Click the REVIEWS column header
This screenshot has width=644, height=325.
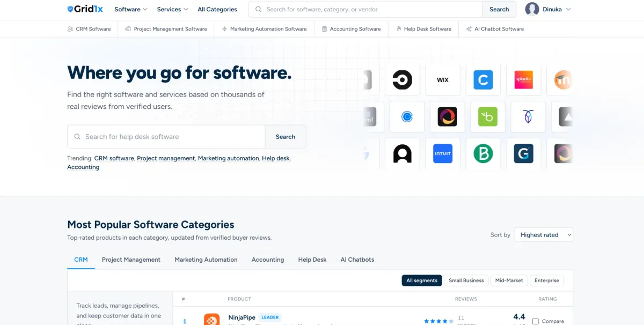point(466,299)
